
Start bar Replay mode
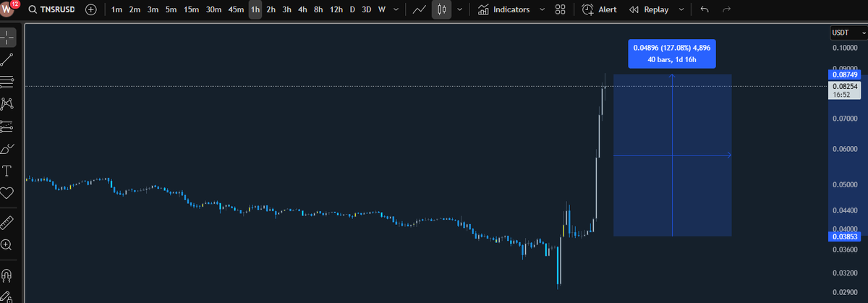click(649, 10)
